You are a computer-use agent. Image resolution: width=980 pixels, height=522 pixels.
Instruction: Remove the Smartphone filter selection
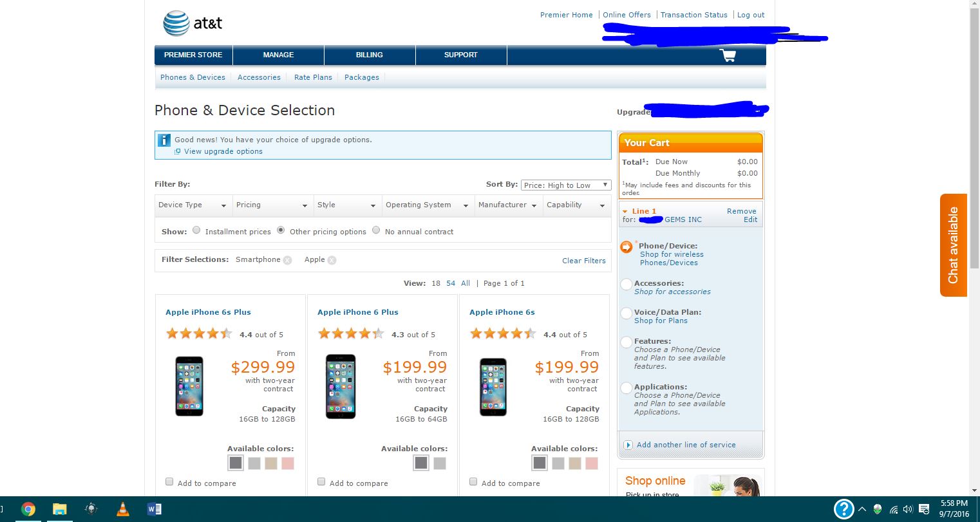287,260
